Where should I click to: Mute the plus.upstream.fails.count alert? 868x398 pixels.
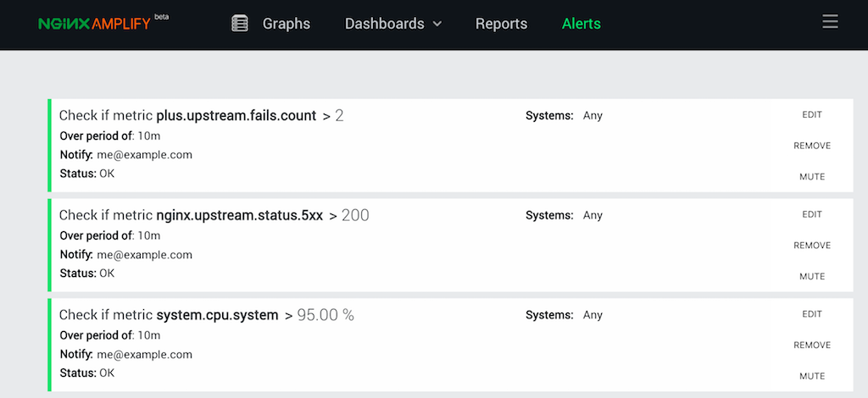point(812,177)
